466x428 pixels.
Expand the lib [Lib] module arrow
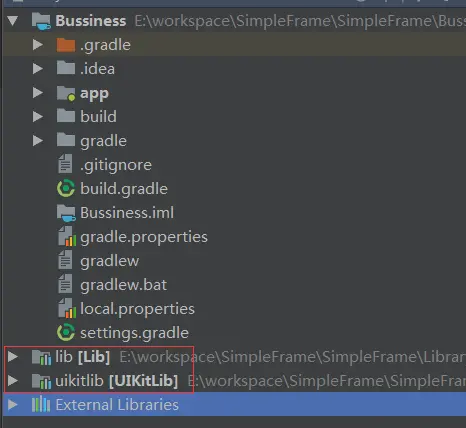tap(13, 357)
